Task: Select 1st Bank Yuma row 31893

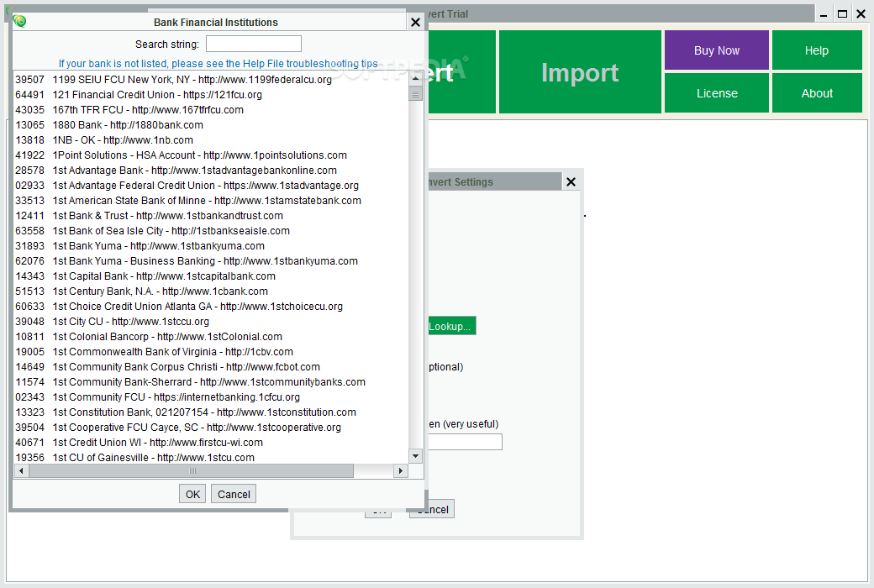Action: click(211, 245)
